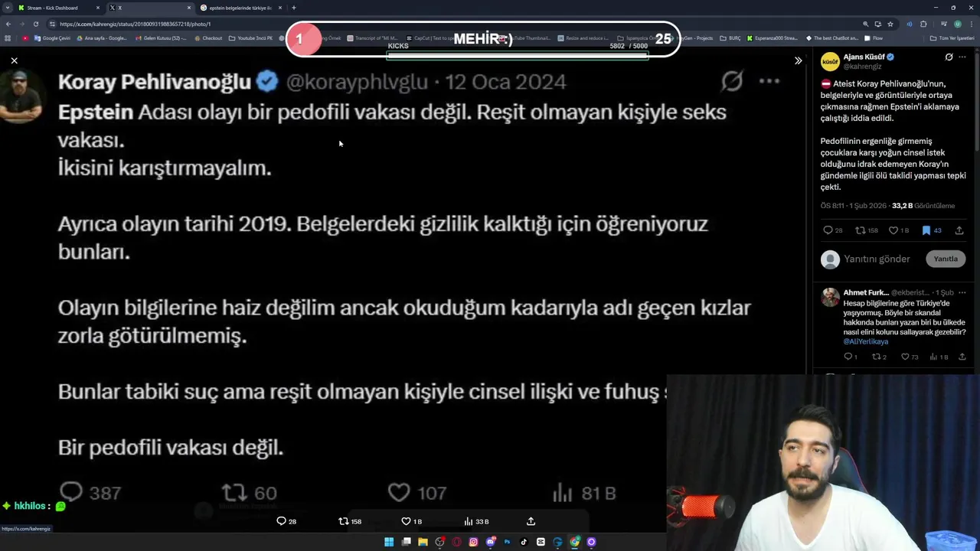980x551 pixels.
Task: Open Google Çeviri bookmark
Action: pyautogui.click(x=52, y=38)
